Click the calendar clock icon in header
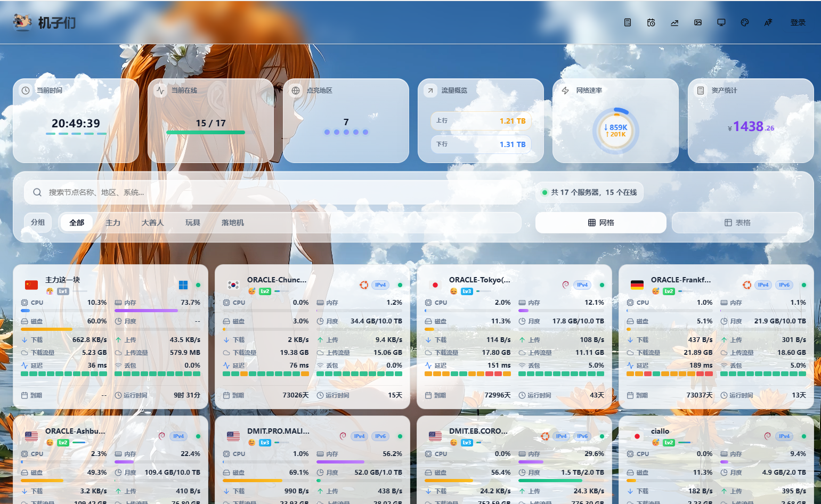The height and width of the screenshot is (504, 821). coord(651,22)
